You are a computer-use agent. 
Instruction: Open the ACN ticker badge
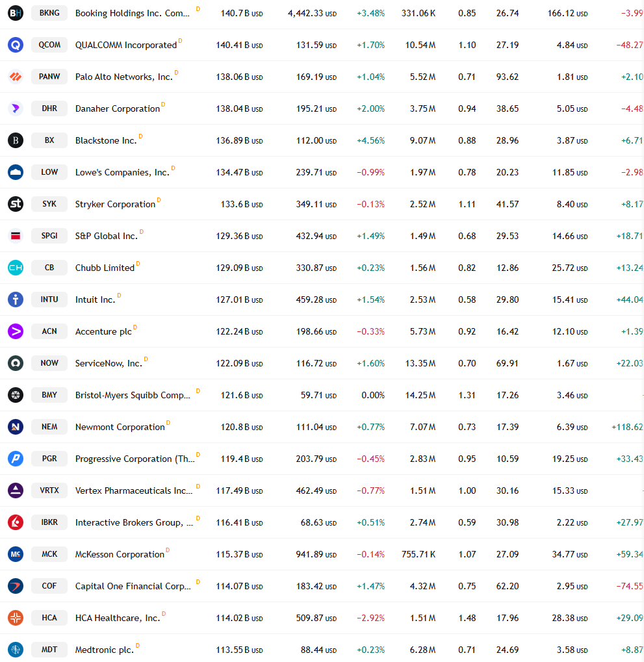coord(49,331)
